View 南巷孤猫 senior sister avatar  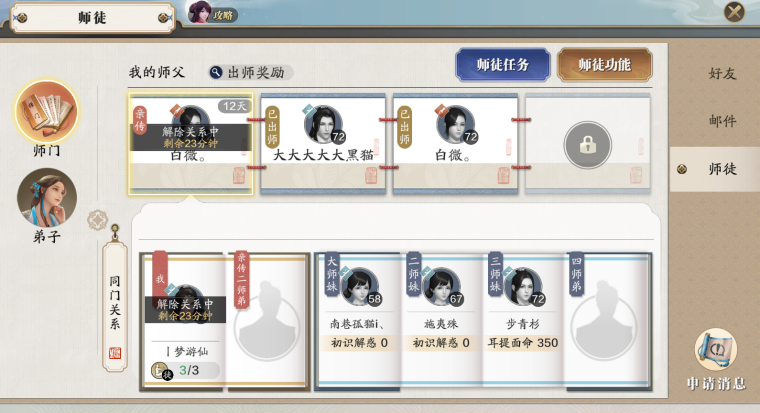coord(360,286)
